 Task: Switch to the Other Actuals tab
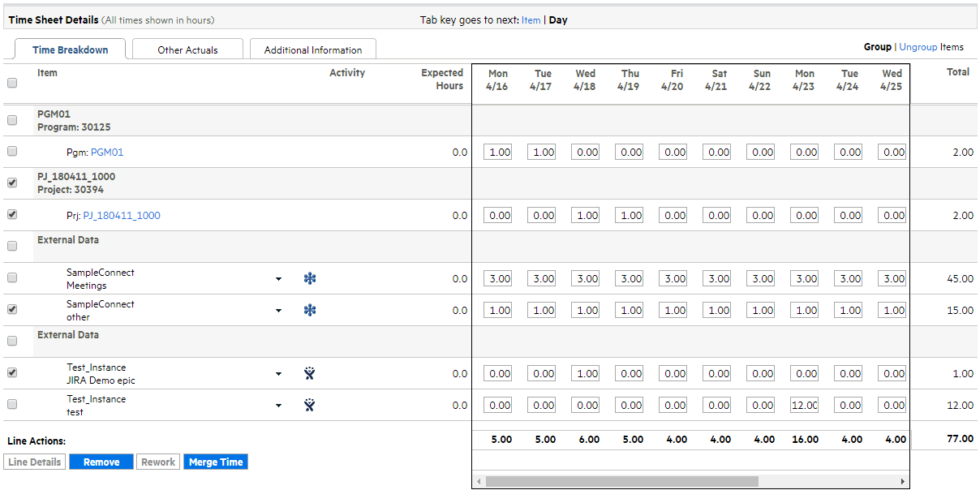pyautogui.click(x=187, y=49)
